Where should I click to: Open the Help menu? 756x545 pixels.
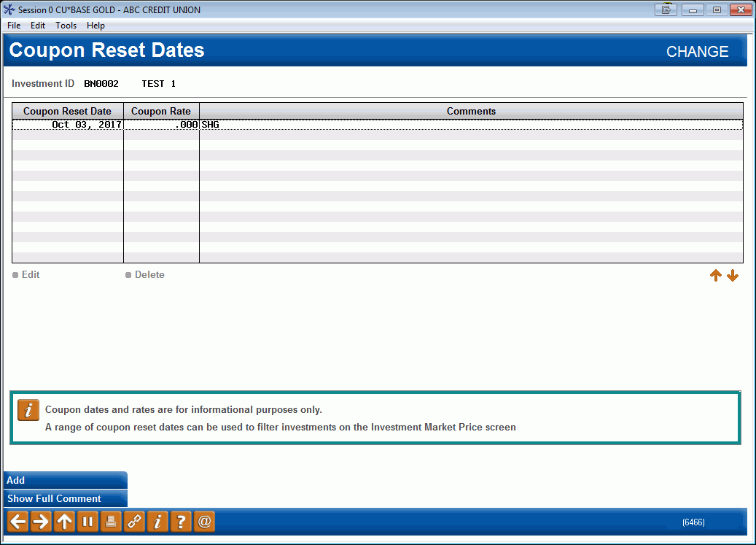pyautogui.click(x=96, y=26)
